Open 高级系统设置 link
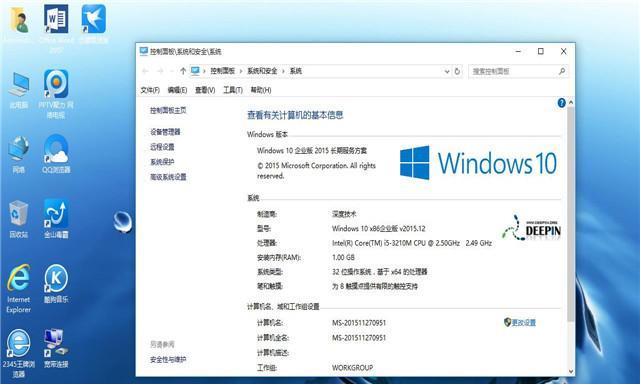Screen dimensions: 640x384 pos(168,177)
